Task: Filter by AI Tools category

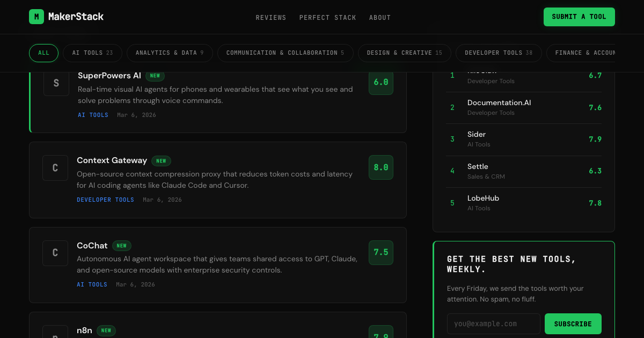Action: click(92, 53)
